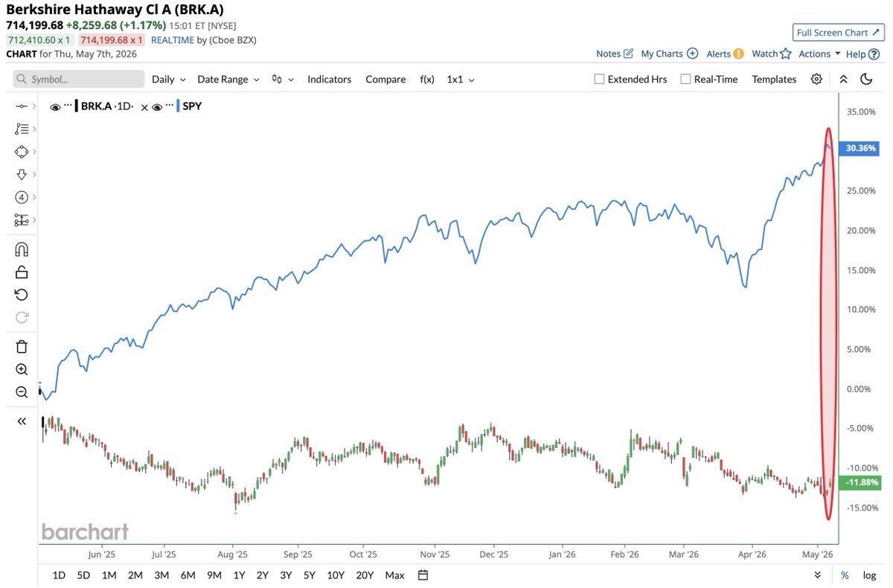Open the calendar date picker icon

pos(423,575)
